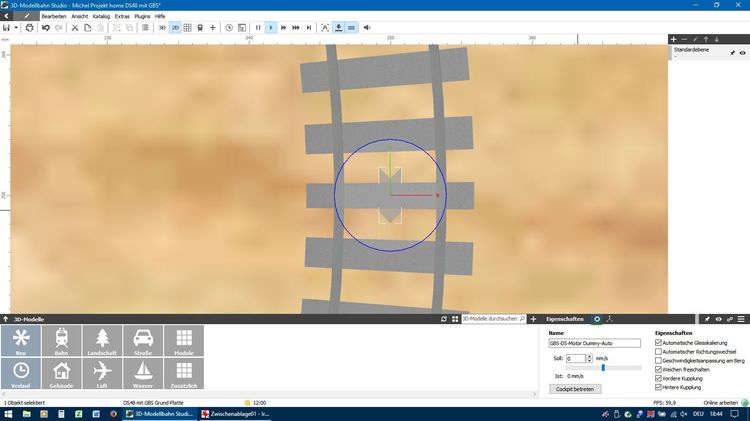The width and height of the screenshot is (750, 421).
Task: Click the redo arrow icon
Action: [58, 28]
